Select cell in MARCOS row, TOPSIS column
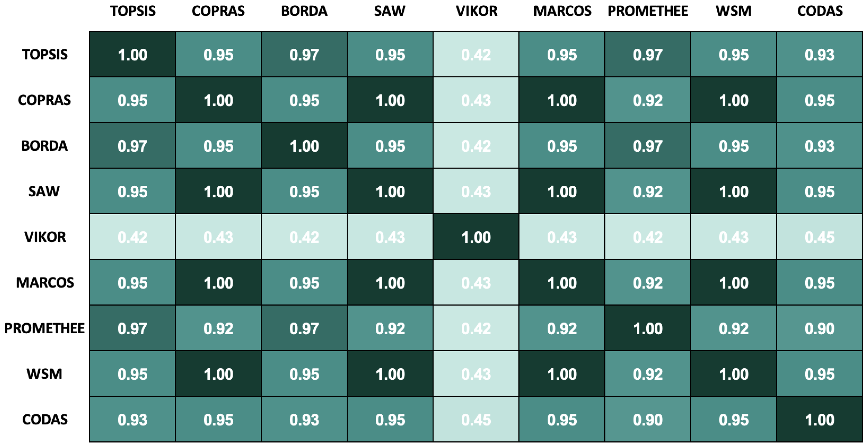 pos(132,282)
